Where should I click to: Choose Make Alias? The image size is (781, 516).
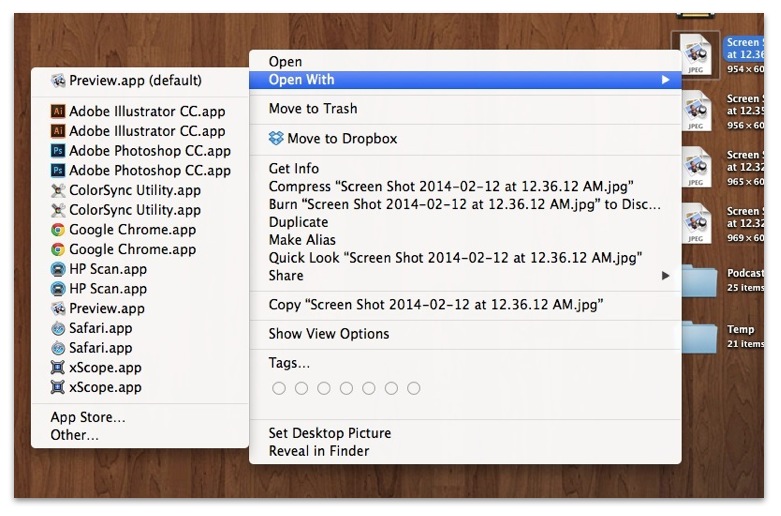pos(465,240)
